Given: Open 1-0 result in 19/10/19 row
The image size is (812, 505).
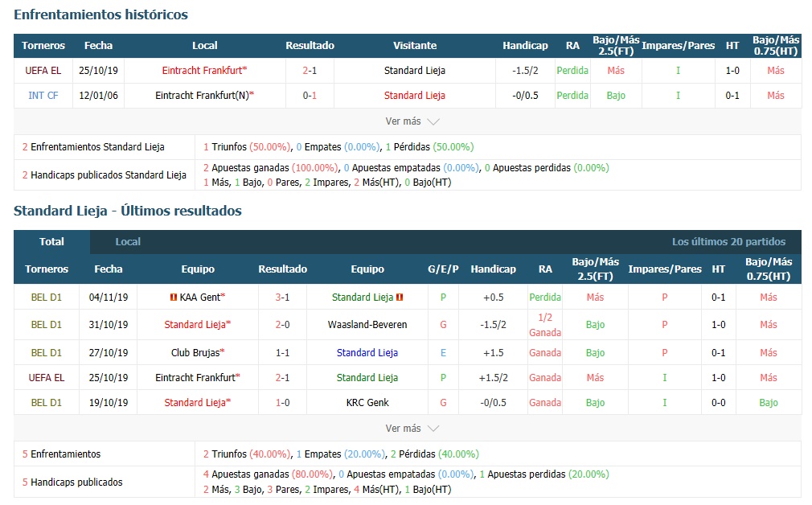Looking at the screenshot, I should coord(283,402).
